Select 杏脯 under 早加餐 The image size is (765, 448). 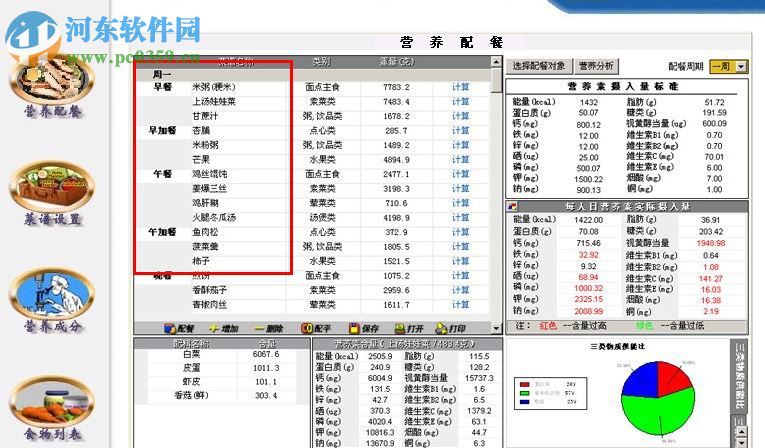tap(201, 131)
